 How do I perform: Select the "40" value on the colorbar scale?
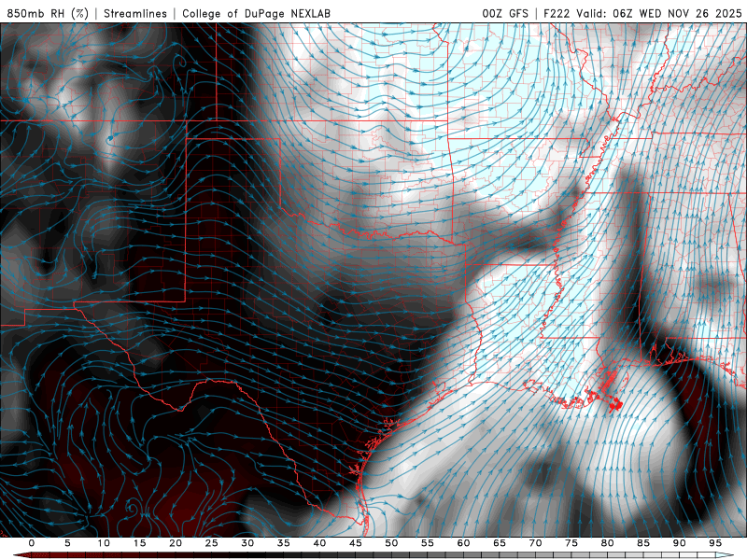(319, 543)
